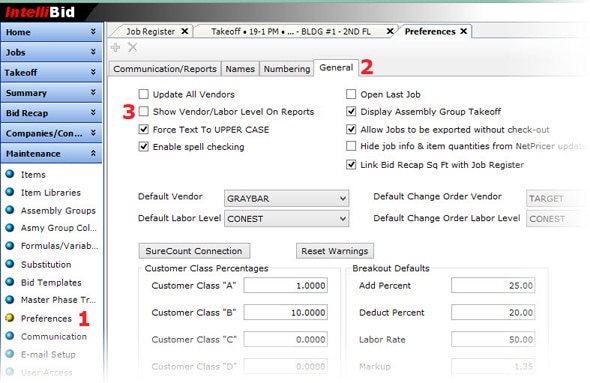Image resolution: width=590 pixels, height=383 pixels.
Task: Click the IntelliBid logo
Action: pos(40,12)
